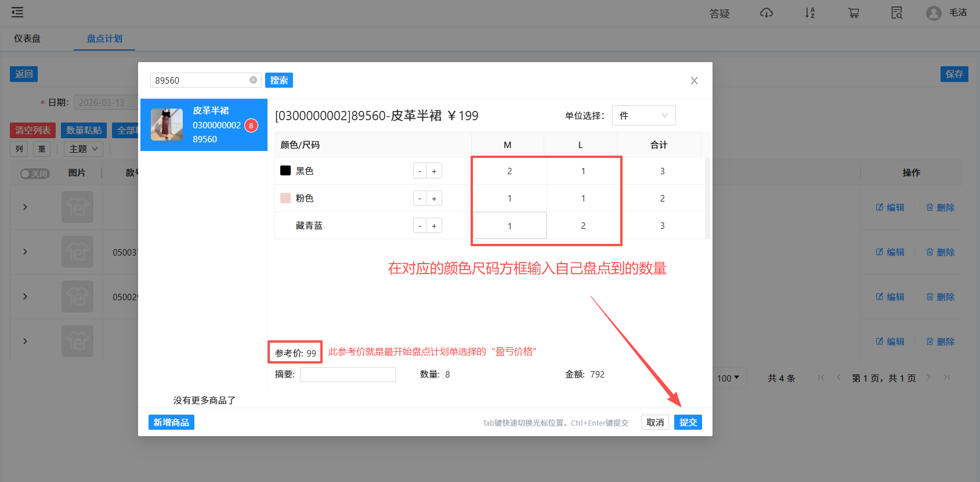Increase quantity for 黑色 row
Viewport: 980px width, 482px height.
click(434, 171)
